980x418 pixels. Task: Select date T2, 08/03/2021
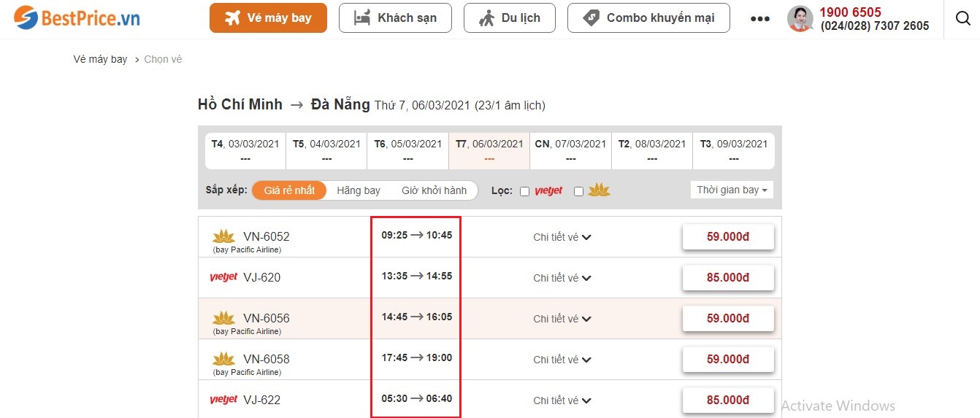click(x=652, y=151)
